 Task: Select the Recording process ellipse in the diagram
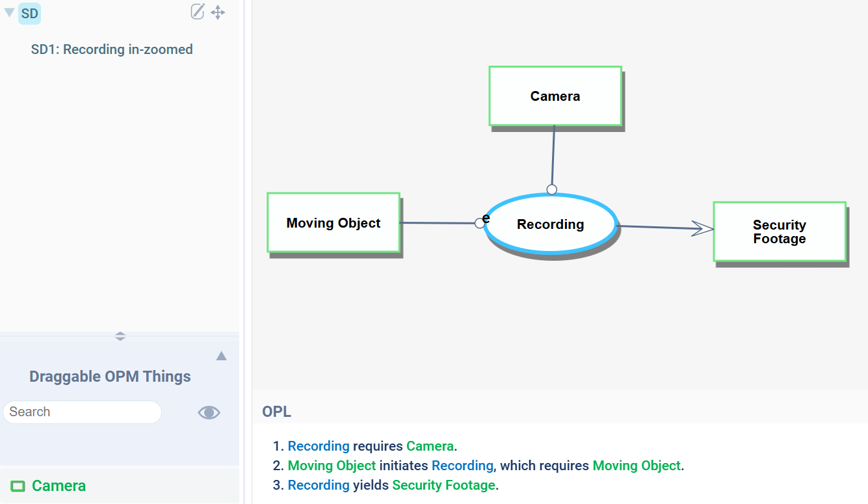(550, 225)
